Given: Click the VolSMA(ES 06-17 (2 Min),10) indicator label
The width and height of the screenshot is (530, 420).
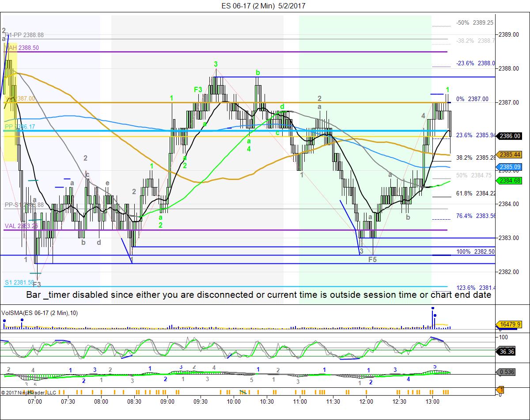Looking at the screenshot, I should (40, 313).
